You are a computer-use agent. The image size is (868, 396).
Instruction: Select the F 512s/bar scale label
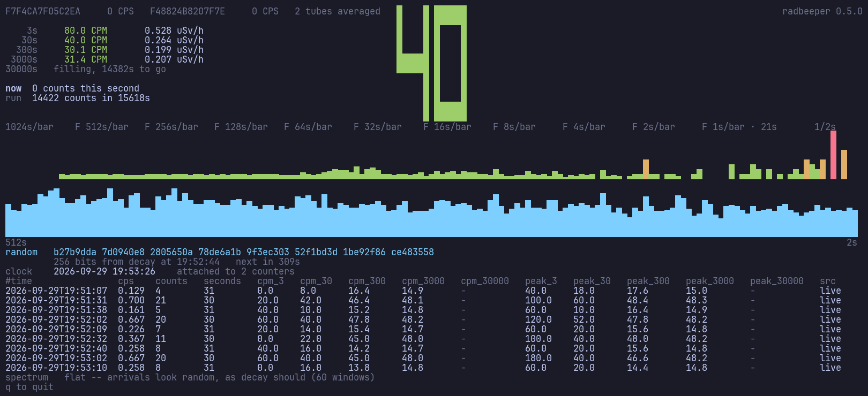point(102,127)
